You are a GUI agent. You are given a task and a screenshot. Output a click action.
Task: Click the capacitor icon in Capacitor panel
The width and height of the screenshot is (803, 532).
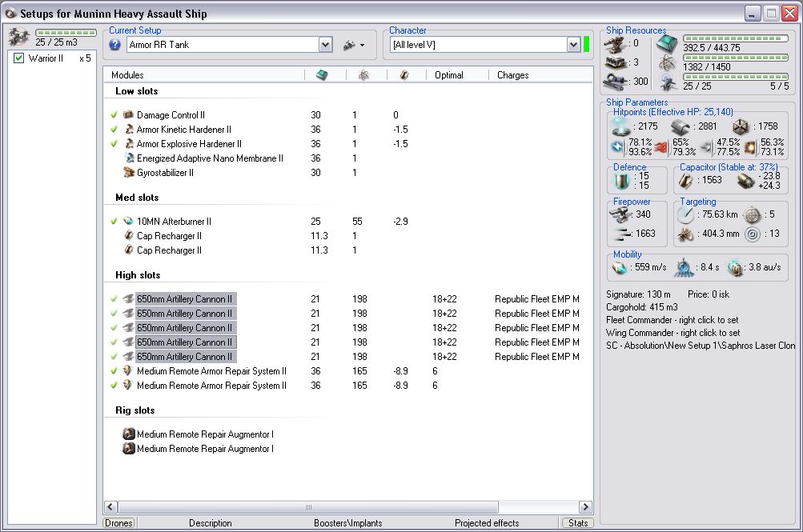coord(686,180)
